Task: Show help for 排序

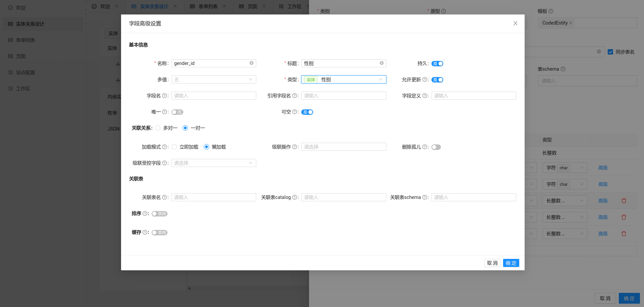Action: (x=145, y=214)
